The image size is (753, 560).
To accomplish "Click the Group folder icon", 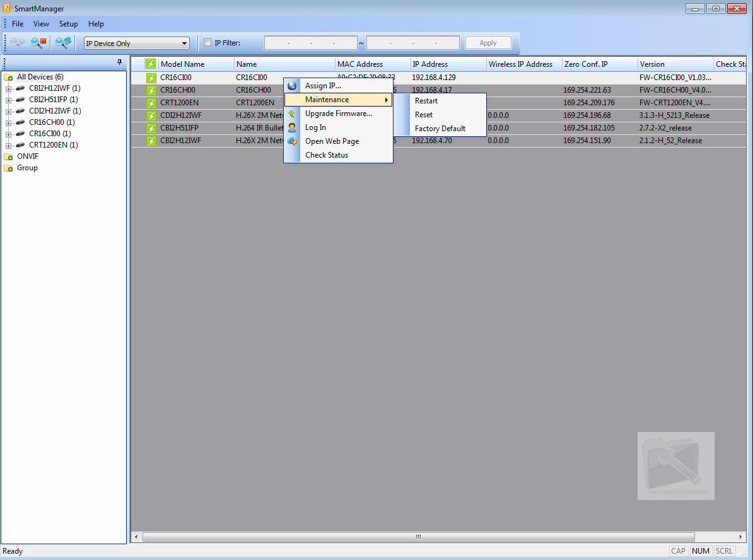I will pyautogui.click(x=8, y=168).
